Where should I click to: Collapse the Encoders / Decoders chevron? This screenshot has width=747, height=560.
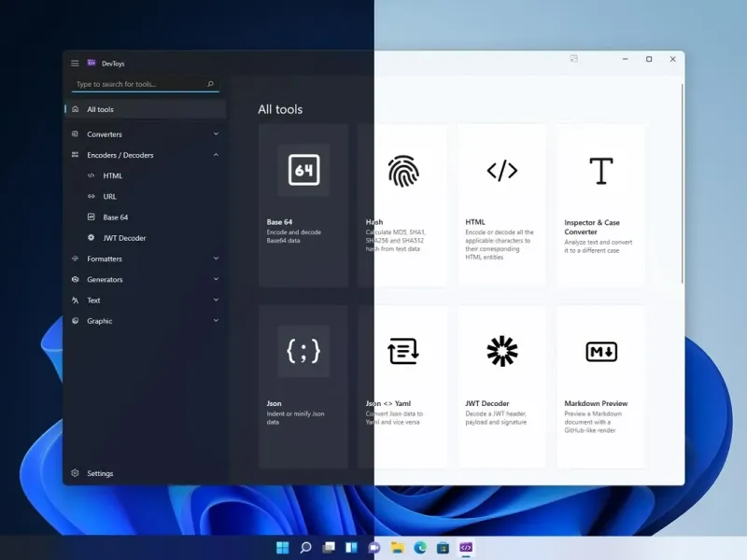(216, 155)
